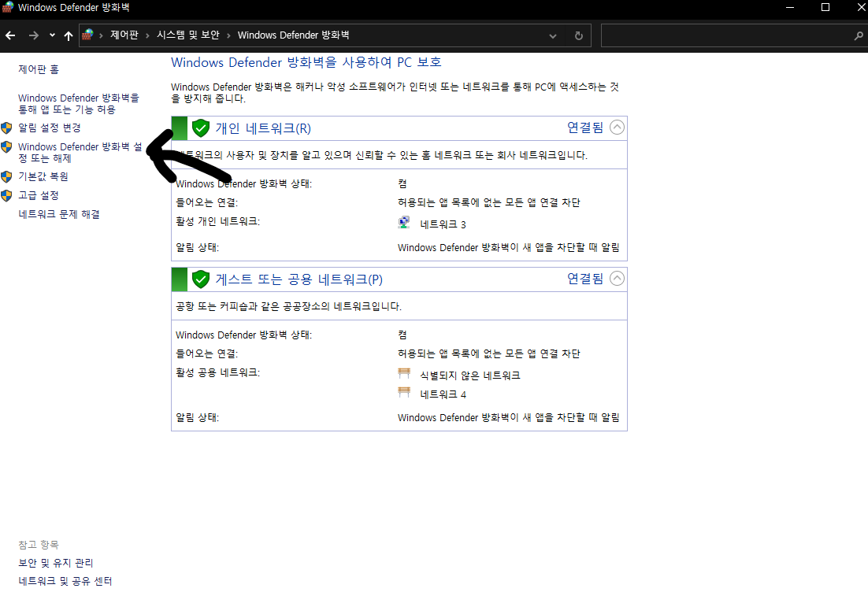Open Windows Defender 방화벽 설정 또는 해제
The width and height of the screenshot is (868, 592).
point(80,152)
